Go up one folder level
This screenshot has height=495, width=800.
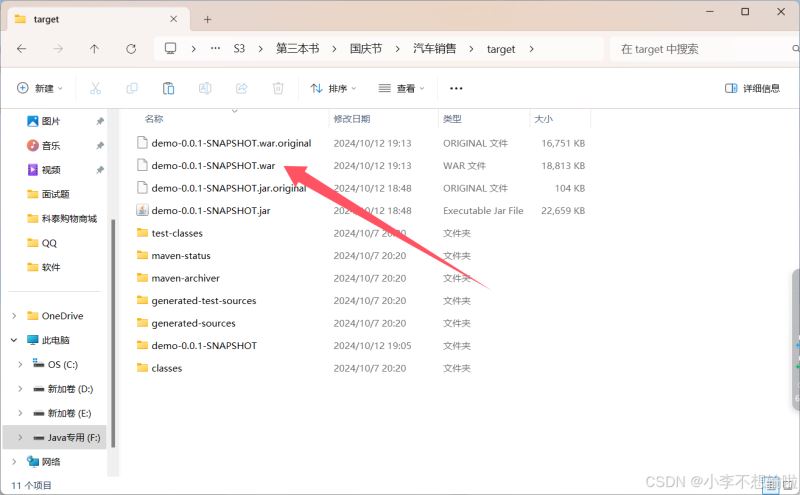click(94, 49)
